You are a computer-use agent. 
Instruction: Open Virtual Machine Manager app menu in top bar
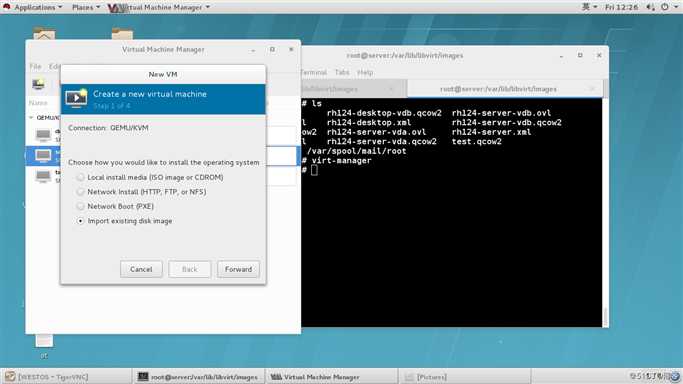pyautogui.click(x=159, y=7)
